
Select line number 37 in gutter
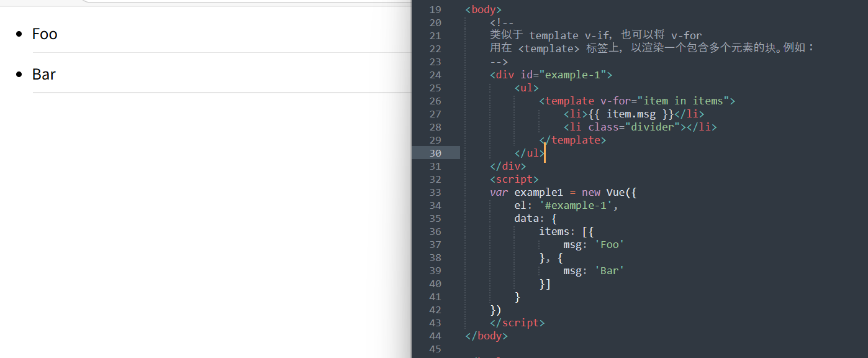click(435, 244)
